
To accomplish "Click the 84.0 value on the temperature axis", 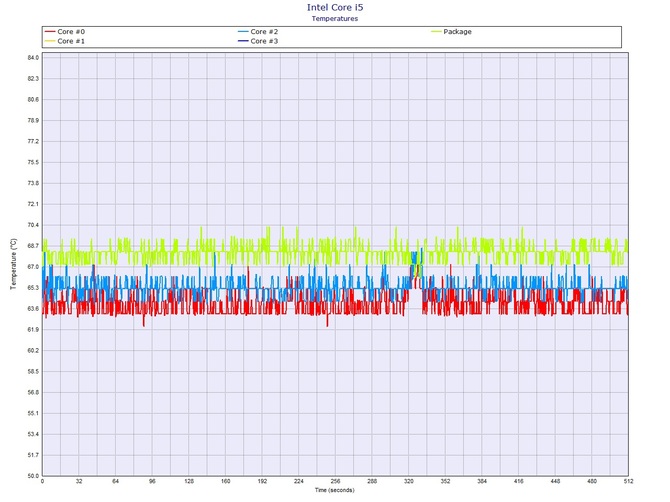I will pos(32,58).
